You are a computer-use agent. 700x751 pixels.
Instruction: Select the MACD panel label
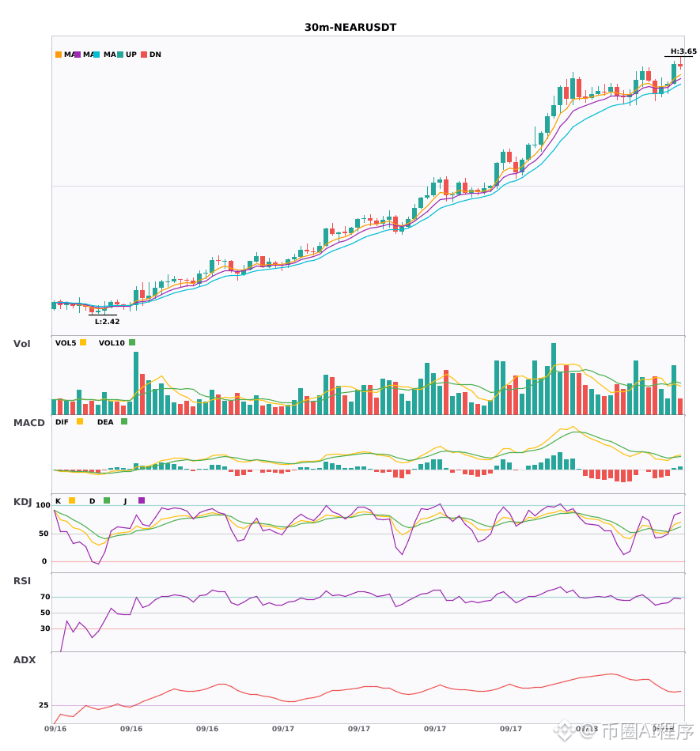tap(28, 423)
